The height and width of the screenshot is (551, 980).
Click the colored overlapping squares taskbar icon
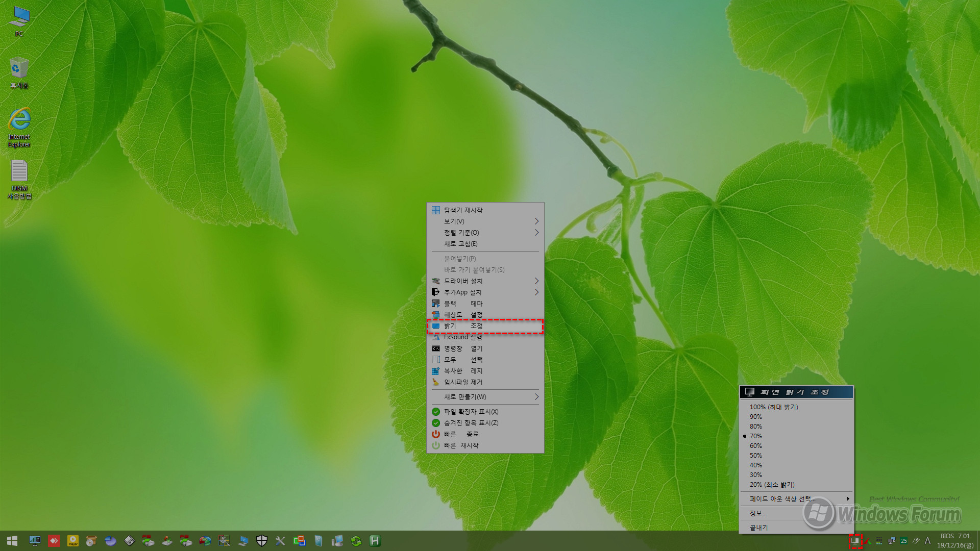299,541
